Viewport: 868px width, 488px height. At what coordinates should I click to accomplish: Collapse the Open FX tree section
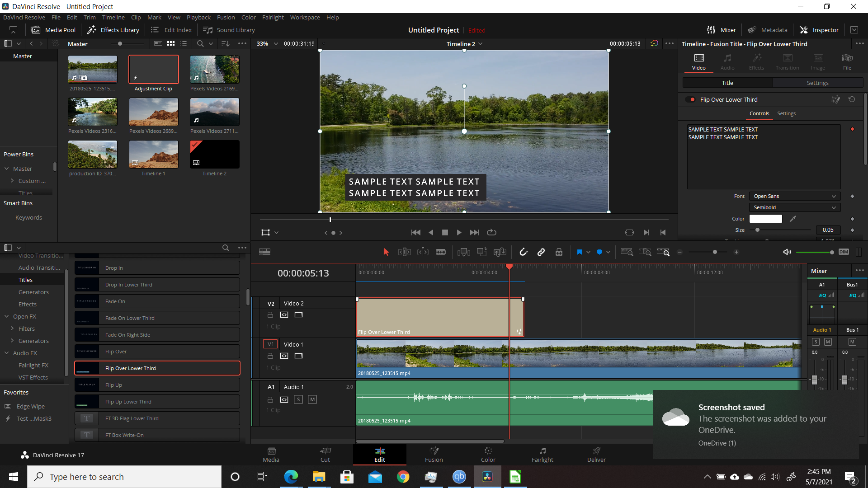pyautogui.click(x=7, y=316)
